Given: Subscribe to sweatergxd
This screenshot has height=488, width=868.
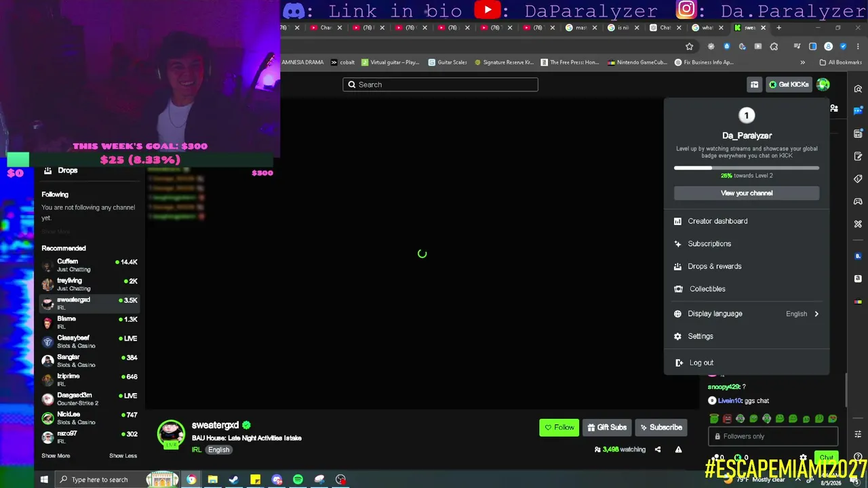Looking at the screenshot, I should [660, 428].
